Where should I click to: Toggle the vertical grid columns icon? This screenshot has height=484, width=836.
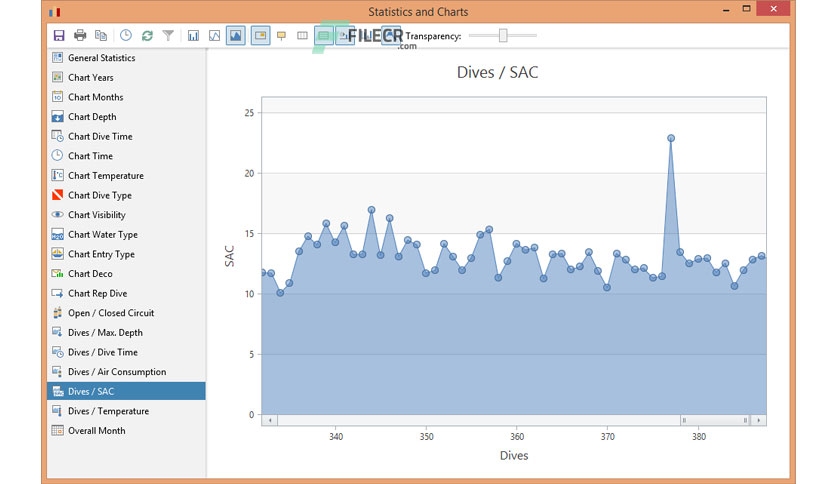coord(302,36)
